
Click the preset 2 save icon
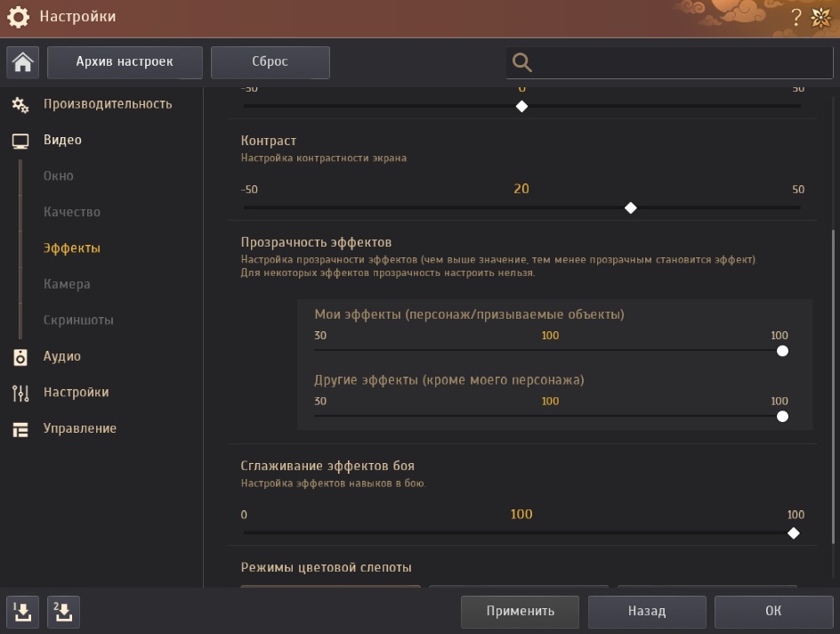pos(63,612)
